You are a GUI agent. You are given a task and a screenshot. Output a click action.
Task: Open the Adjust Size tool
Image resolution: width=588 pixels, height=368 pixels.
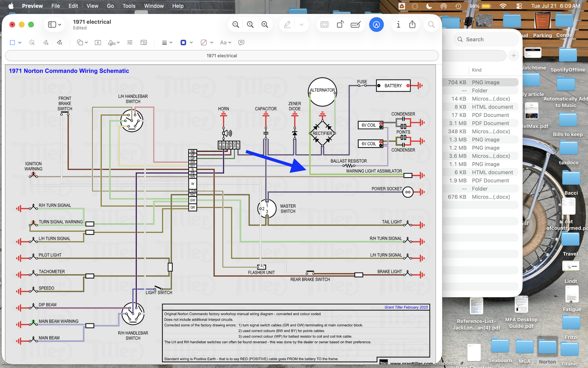pos(144,43)
